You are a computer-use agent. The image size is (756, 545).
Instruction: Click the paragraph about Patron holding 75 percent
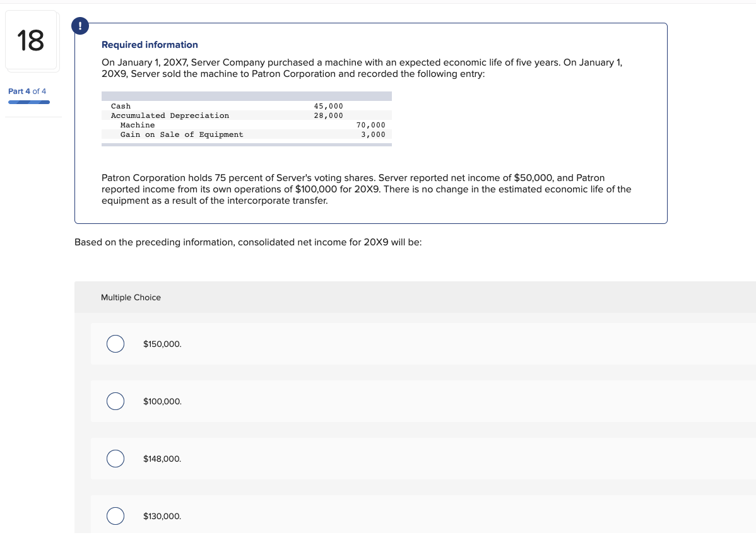366,189
